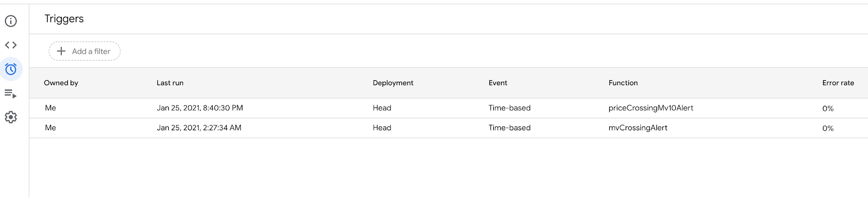
Task: Click the Function column header
Action: pos(623,83)
